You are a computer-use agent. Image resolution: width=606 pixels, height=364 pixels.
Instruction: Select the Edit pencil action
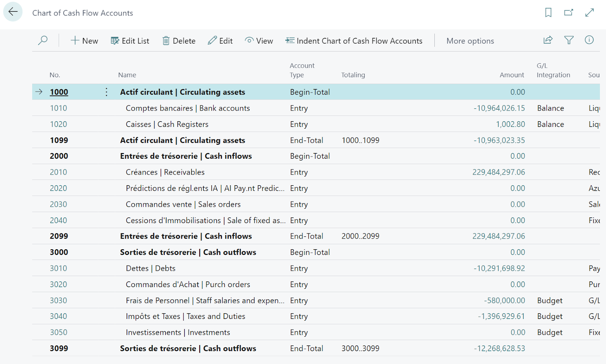point(220,41)
